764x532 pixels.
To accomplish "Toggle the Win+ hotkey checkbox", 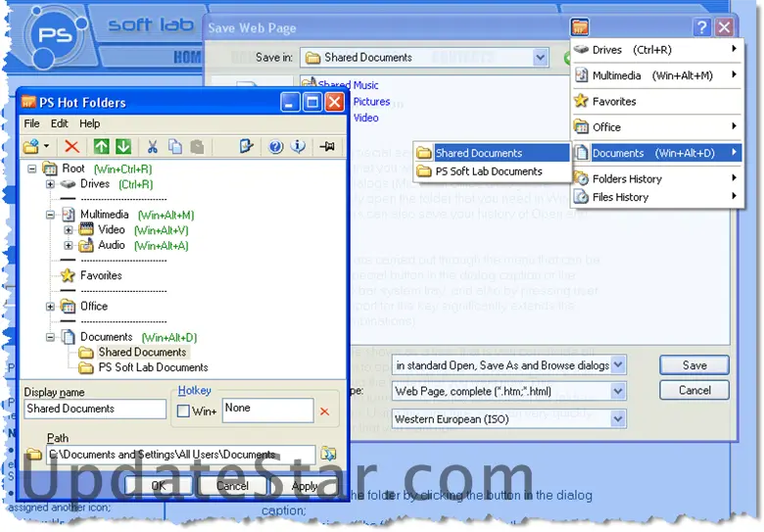I will [x=183, y=411].
